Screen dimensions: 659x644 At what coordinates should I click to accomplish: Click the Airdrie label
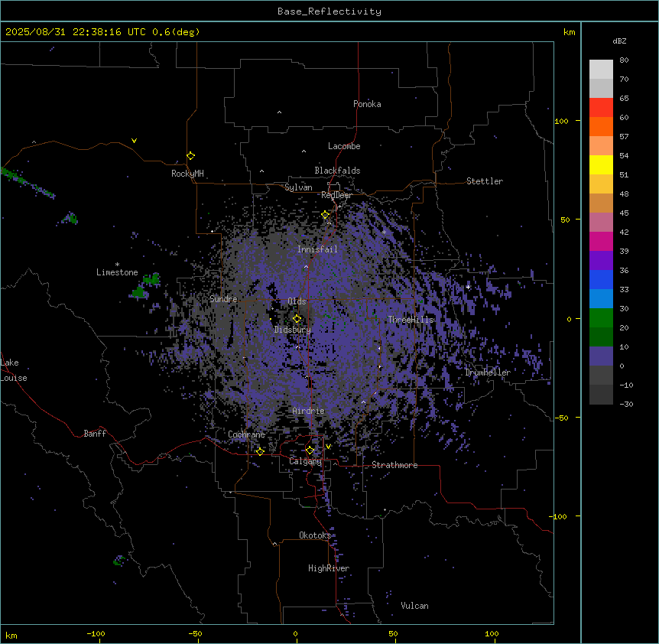point(309,411)
